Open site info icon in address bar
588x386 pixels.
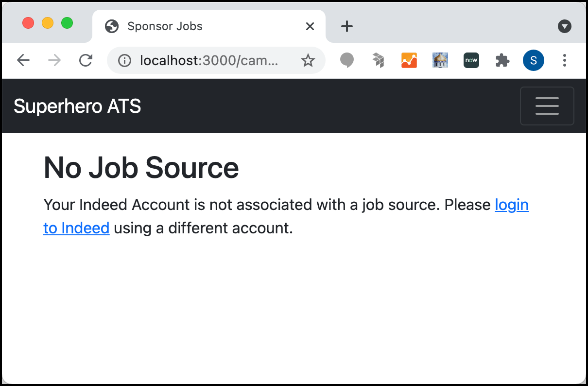point(125,60)
